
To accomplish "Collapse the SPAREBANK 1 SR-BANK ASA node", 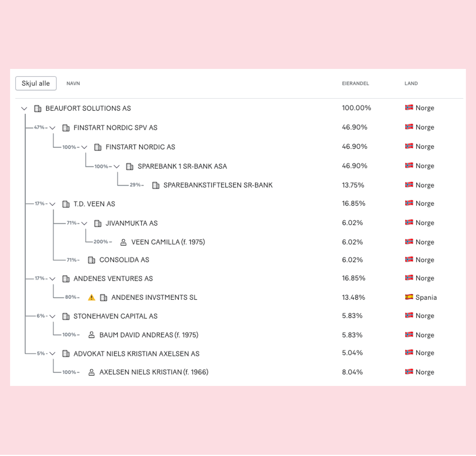I will pos(117,166).
